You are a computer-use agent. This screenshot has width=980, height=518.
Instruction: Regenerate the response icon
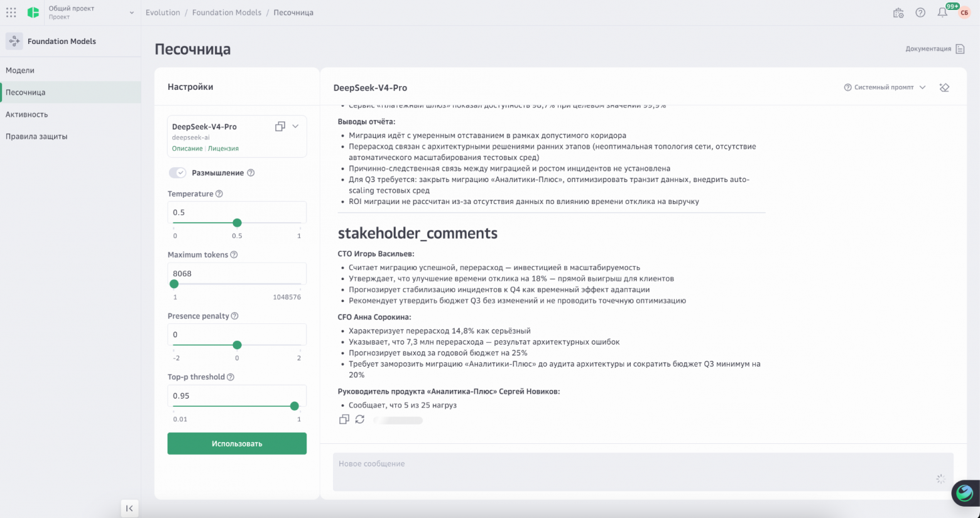point(360,419)
